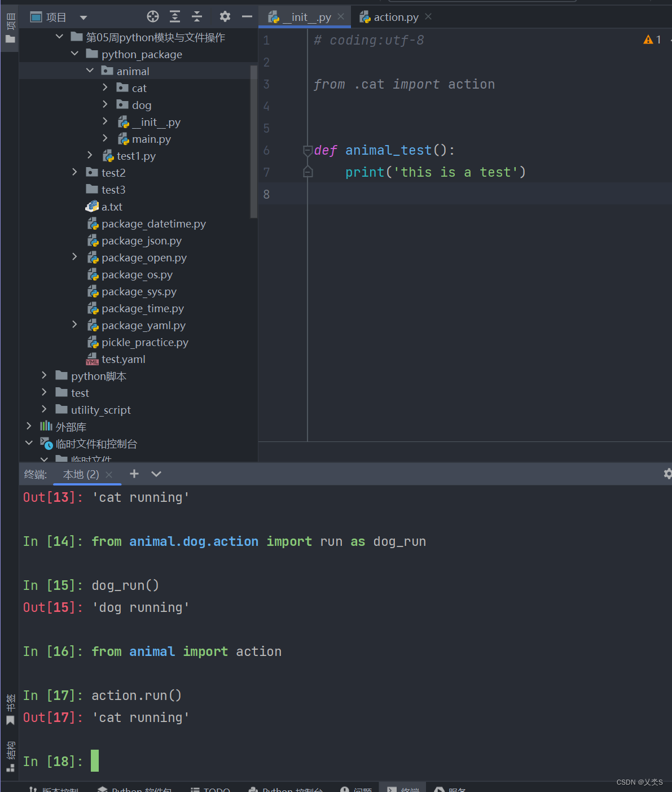Open terminal session dropdown chevron
672x792 pixels.
click(156, 474)
